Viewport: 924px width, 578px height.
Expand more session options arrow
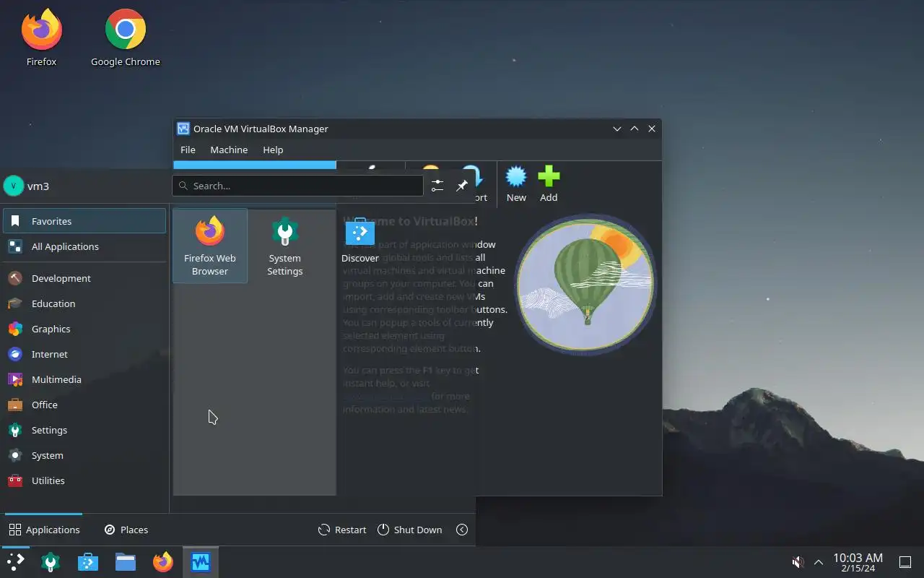pos(462,530)
